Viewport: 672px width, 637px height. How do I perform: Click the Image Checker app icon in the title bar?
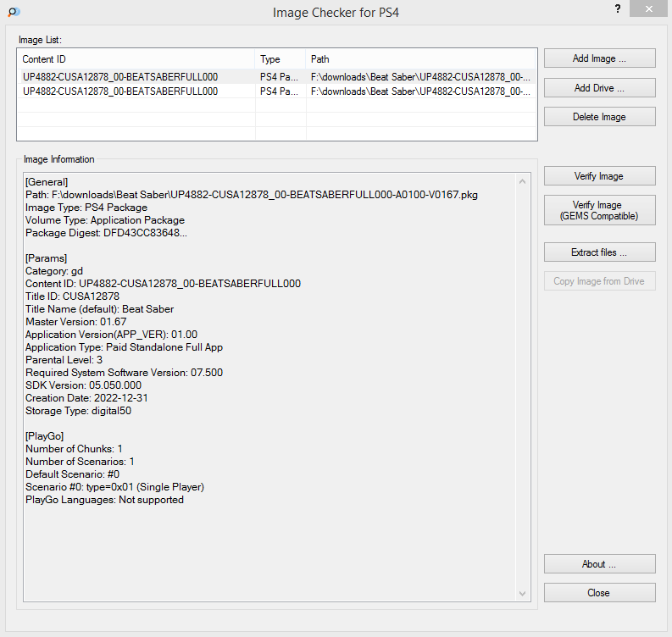14,12
